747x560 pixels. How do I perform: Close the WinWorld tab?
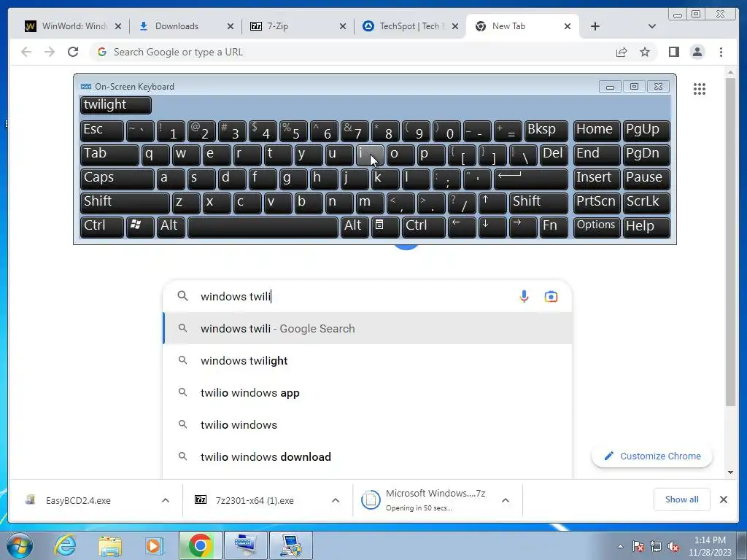(x=118, y=26)
